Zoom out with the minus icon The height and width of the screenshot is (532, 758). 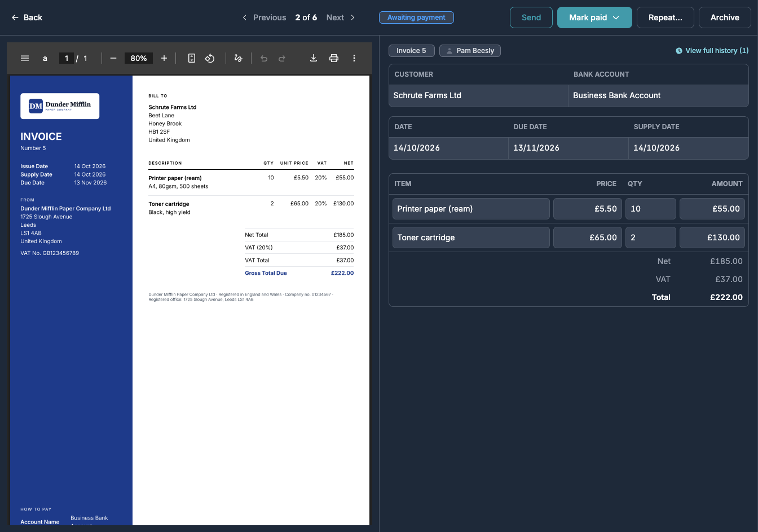click(113, 58)
